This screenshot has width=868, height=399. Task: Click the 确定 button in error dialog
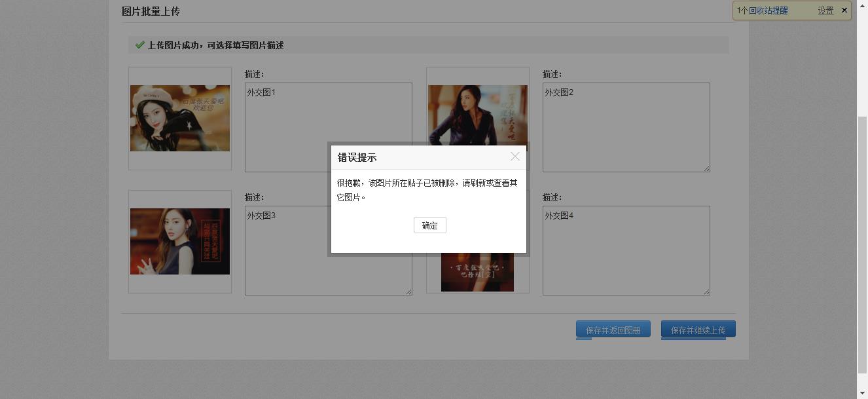click(x=429, y=225)
